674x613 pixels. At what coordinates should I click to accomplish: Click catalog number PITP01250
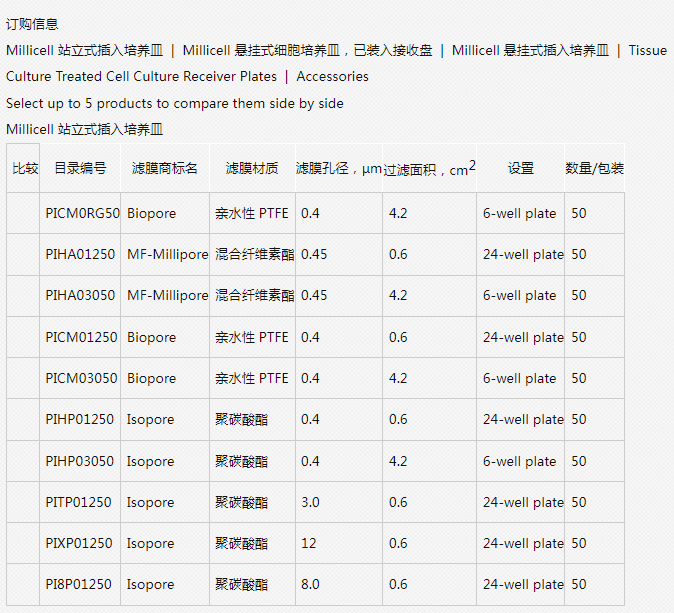coord(78,502)
